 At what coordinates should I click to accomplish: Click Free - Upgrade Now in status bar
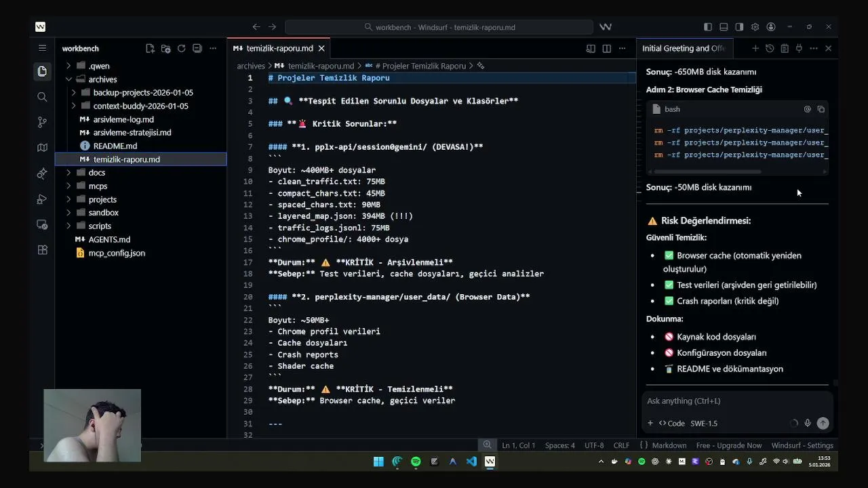click(x=729, y=445)
